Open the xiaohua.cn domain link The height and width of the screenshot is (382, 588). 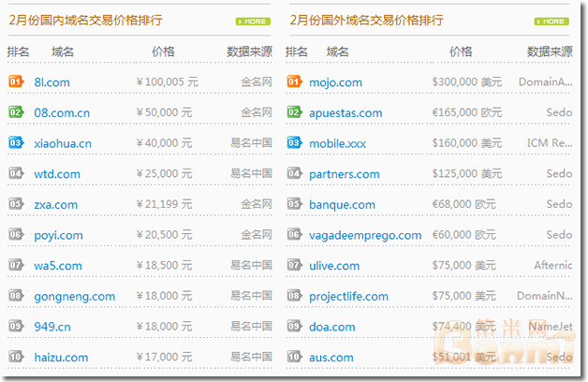pyautogui.click(x=63, y=143)
